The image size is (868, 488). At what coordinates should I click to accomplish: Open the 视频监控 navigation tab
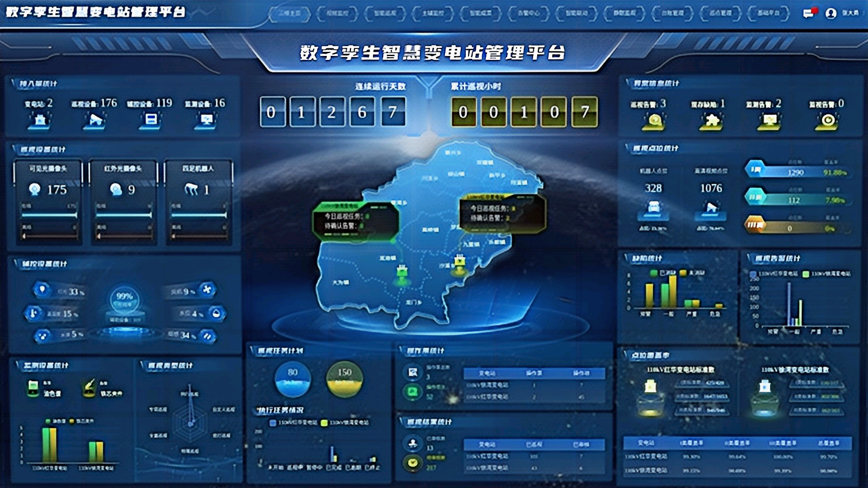337,13
